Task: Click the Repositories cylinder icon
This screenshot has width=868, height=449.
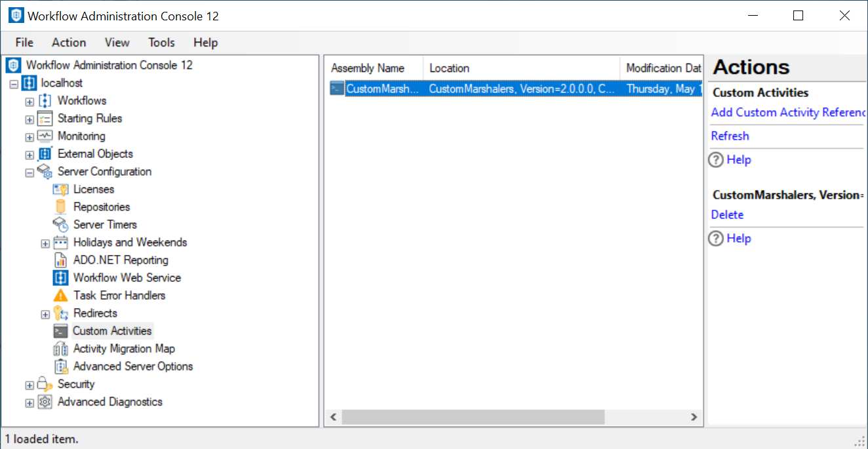Action: (x=61, y=207)
